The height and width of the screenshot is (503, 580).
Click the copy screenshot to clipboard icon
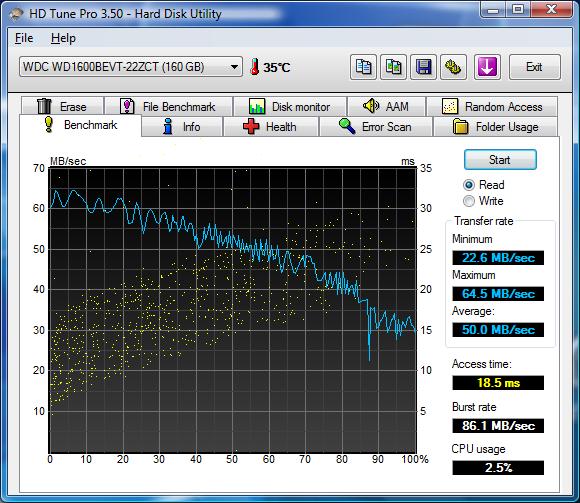[x=393, y=67]
